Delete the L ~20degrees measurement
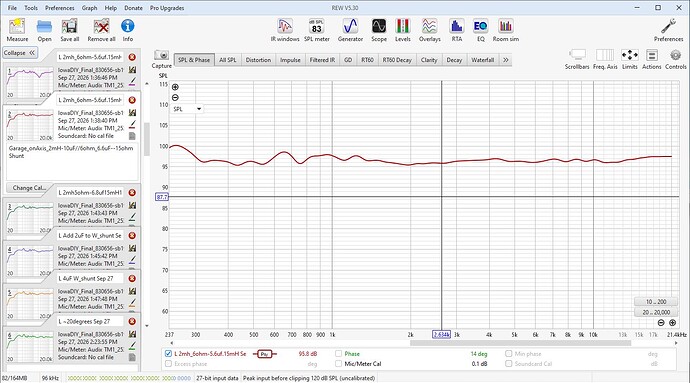 coord(132,321)
